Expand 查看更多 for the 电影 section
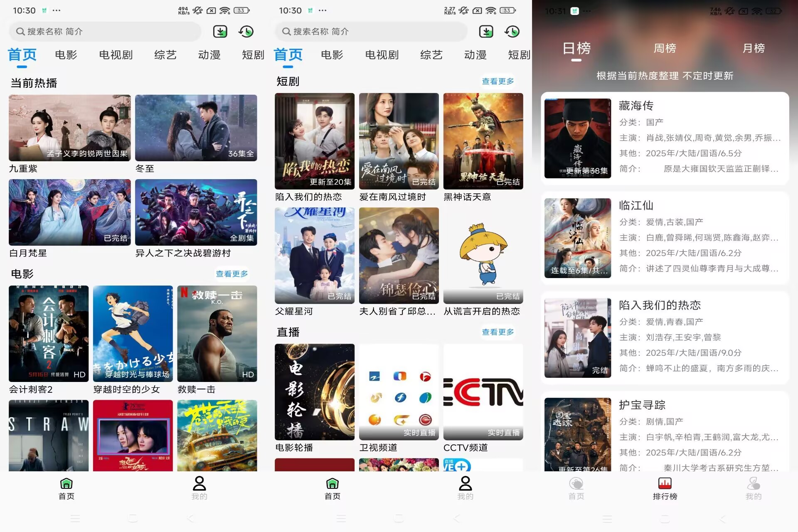Image resolution: width=798 pixels, height=532 pixels. [x=232, y=273]
